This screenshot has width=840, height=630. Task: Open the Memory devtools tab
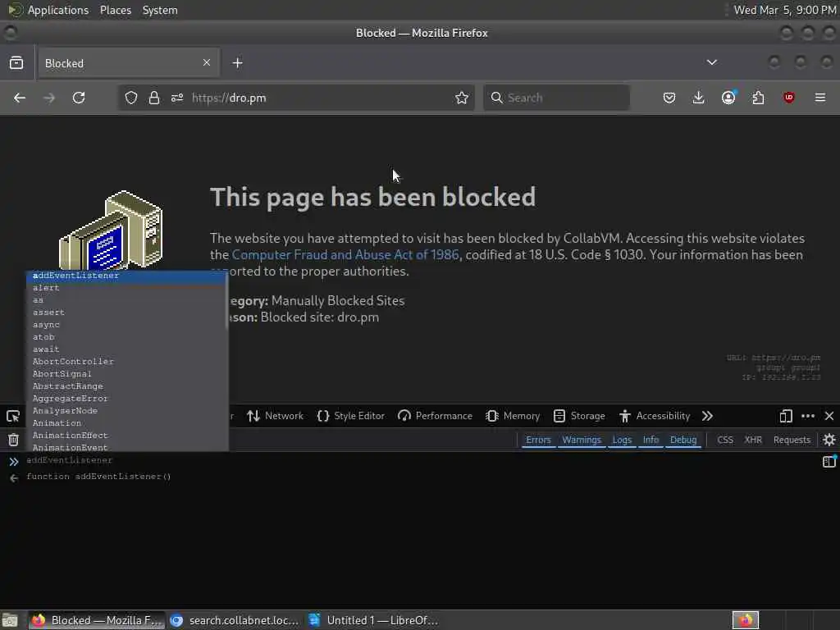[x=513, y=416]
